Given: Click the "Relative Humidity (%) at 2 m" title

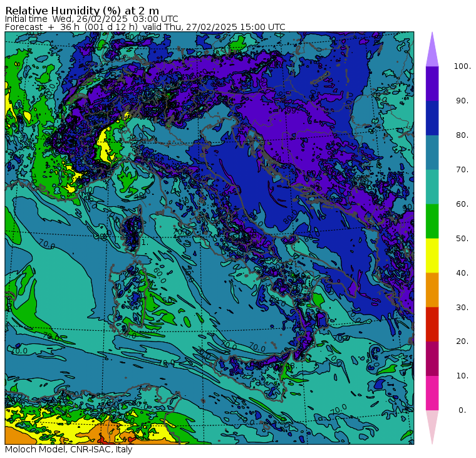Looking at the screenshot, I should click(x=82, y=11).
